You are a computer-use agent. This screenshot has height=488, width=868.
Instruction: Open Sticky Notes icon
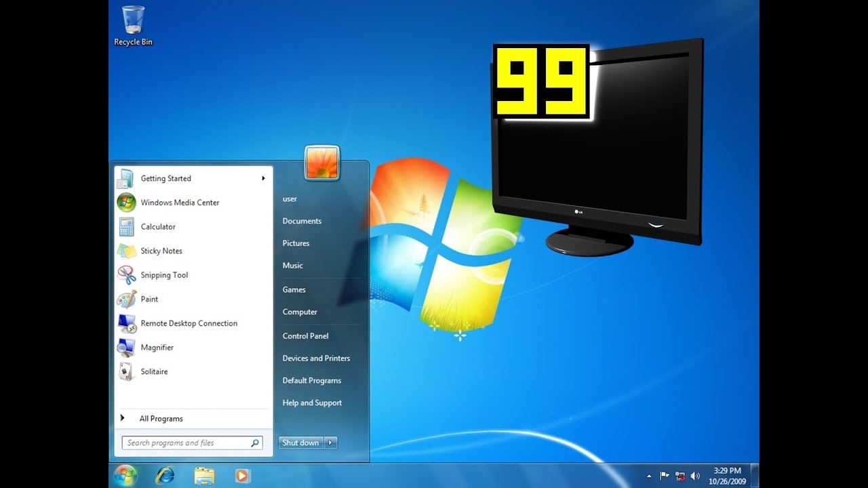(126, 251)
